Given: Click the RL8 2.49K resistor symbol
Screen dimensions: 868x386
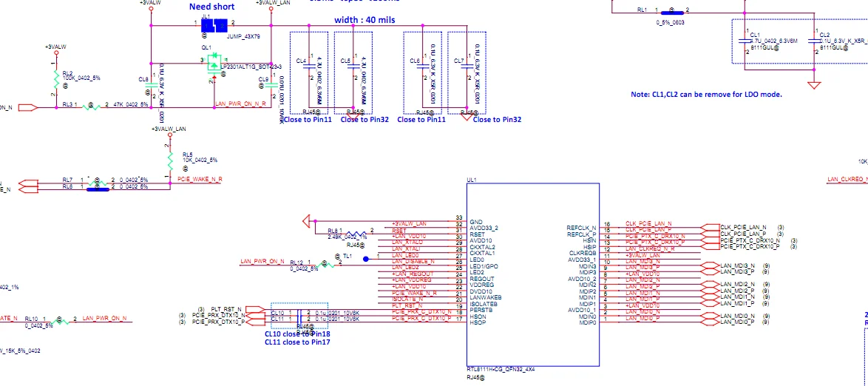Looking at the screenshot, I should (x=356, y=233).
